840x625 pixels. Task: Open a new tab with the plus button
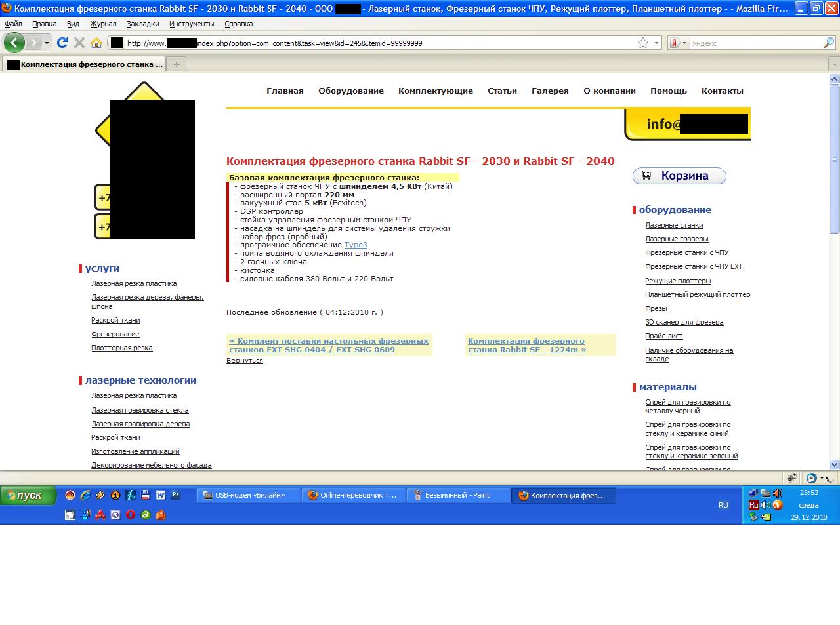point(176,64)
